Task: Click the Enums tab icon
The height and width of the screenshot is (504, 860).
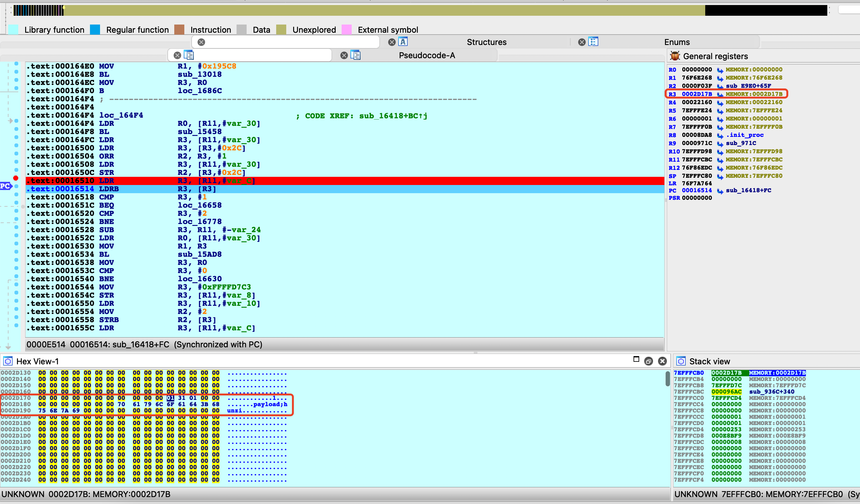Action: click(x=593, y=42)
